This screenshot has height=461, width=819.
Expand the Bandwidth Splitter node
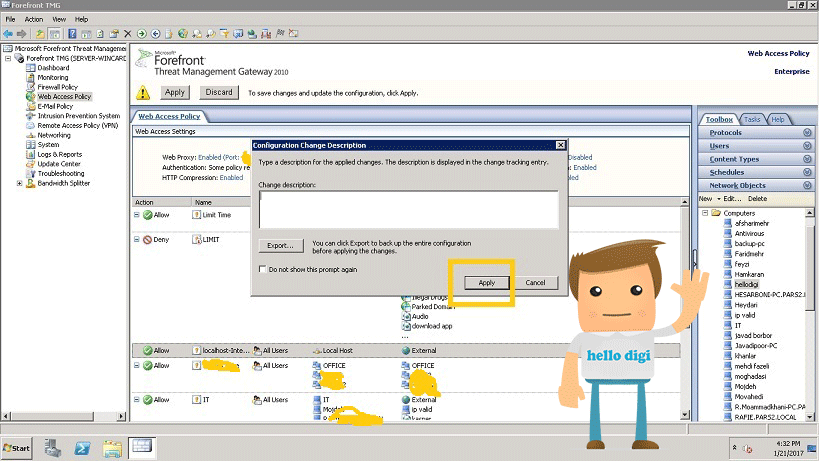coord(19,183)
